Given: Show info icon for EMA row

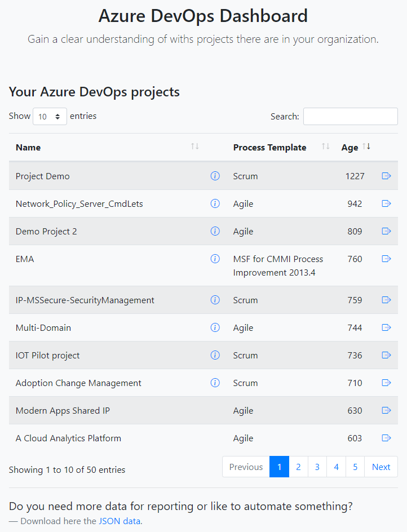Looking at the screenshot, I should point(215,259).
